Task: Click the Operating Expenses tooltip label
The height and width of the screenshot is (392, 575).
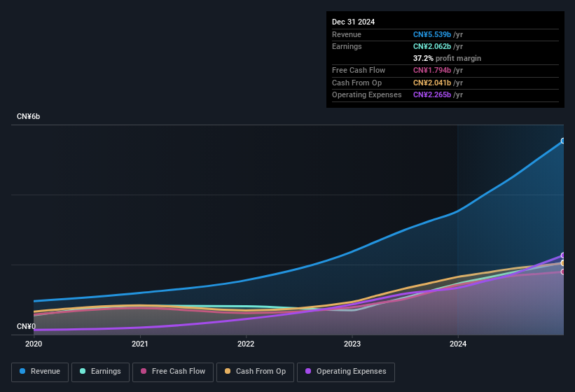Action: tap(367, 94)
